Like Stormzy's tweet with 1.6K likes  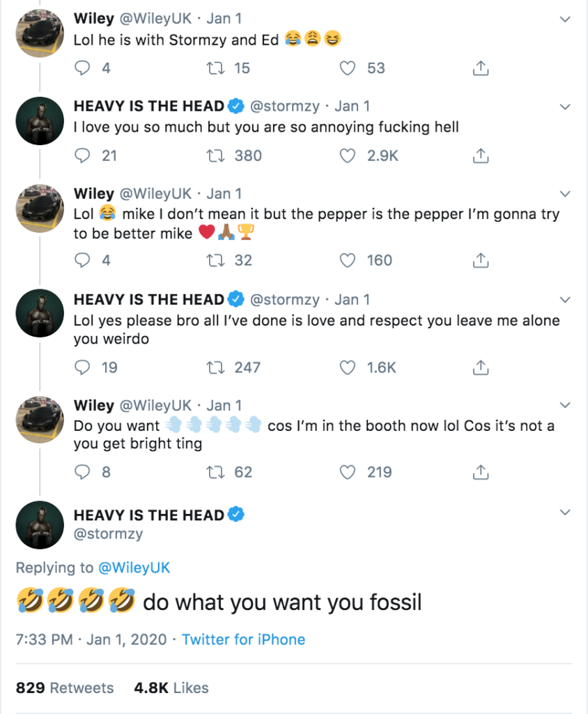pos(348,367)
